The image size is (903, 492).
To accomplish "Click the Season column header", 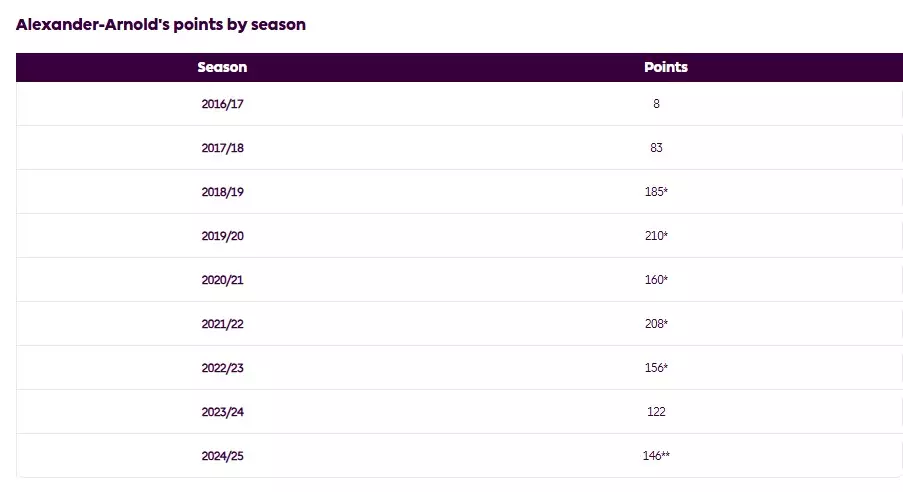I will [x=222, y=67].
